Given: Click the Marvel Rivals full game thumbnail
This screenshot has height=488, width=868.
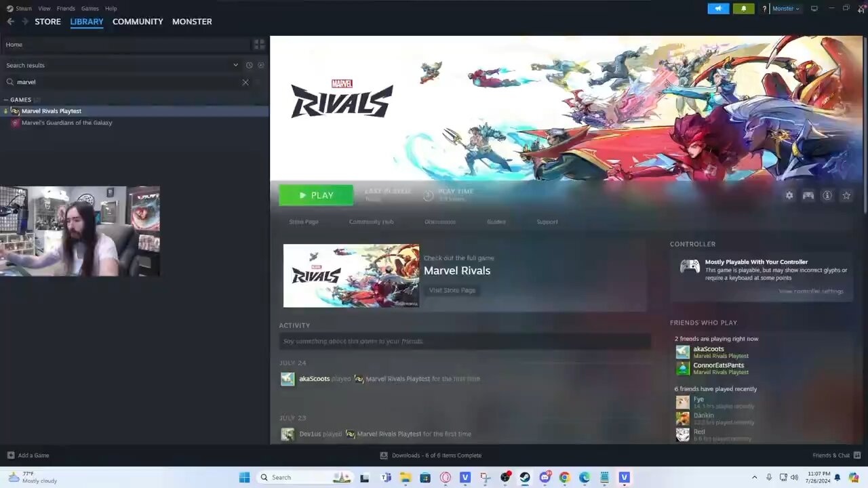Looking at the screenshot, I should pyautogui.click(x=351, y=276).
